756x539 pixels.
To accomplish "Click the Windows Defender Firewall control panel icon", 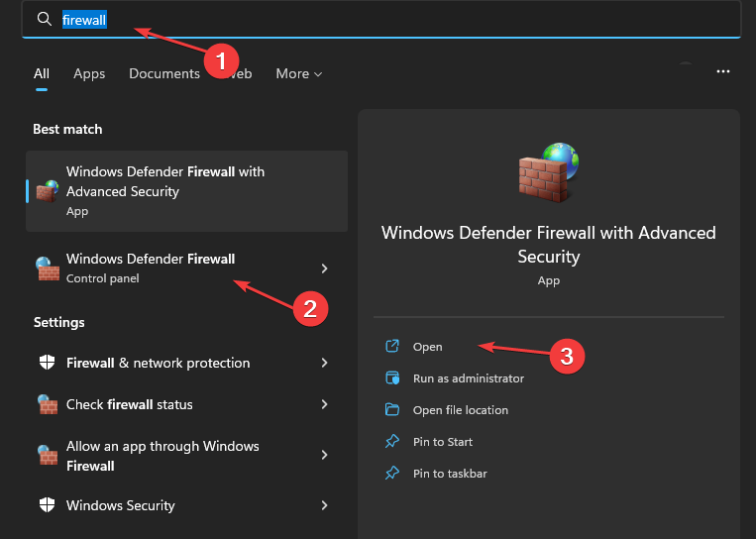I will (x=47, y=269).
